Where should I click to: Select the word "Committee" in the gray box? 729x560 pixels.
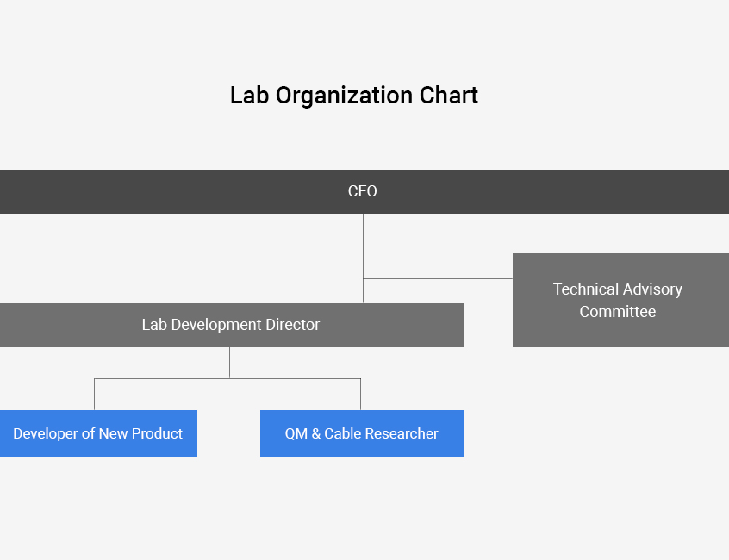[618, 311]
